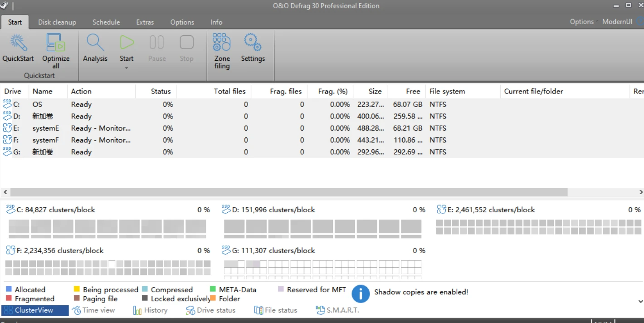Viewport: 644px width, 323px height.
Task: Click the drive list horizontal scrollbar
Action: click(288, 192)
